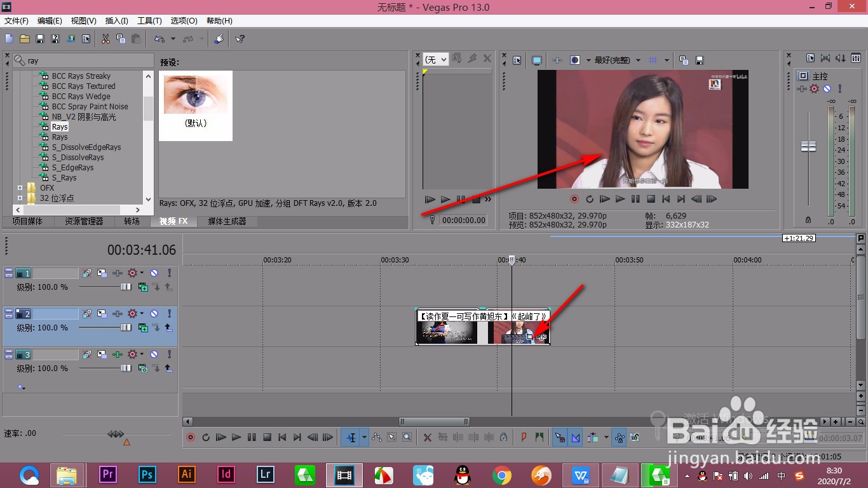Click make compositing parent on track 3
Image resolution: width=868 pixels, height=488 pixels.
click(169, 369)
